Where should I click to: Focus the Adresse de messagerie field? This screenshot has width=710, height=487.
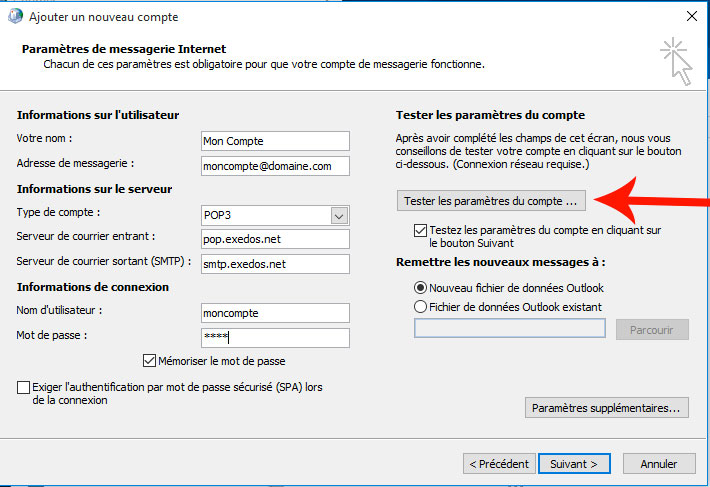point(275,165)
